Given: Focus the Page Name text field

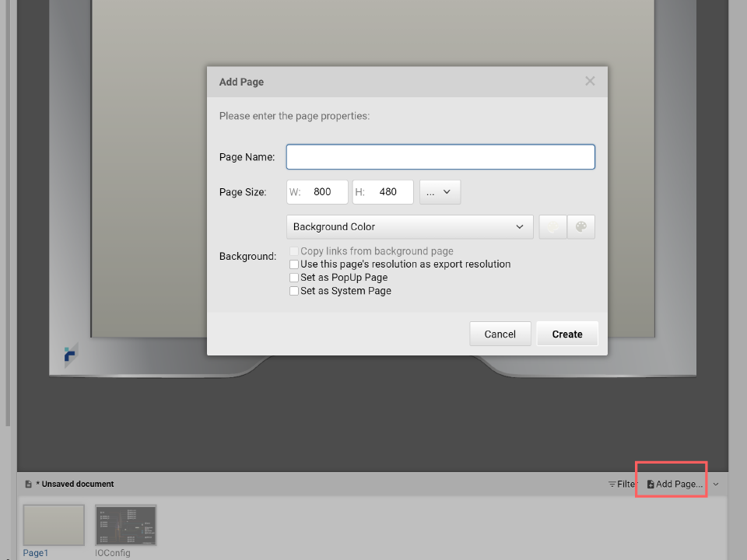Looking at the screenshot, I should tap(440, 157).
